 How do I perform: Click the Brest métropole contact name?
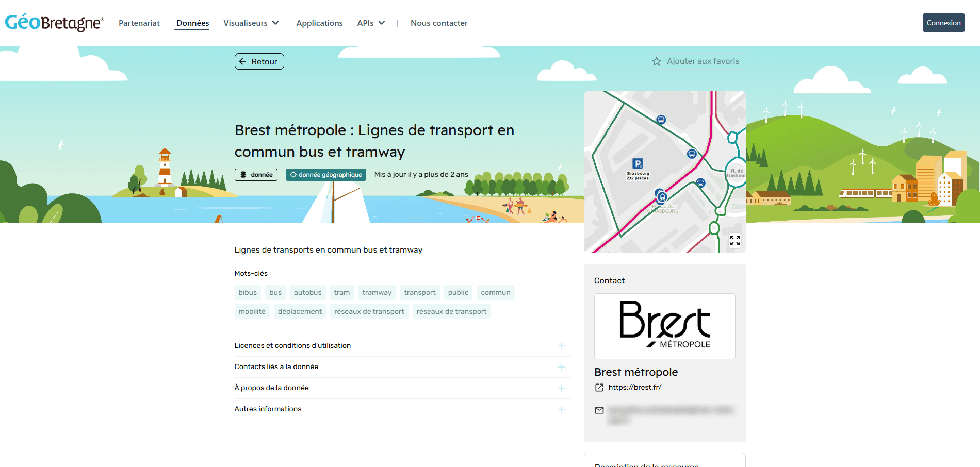tap(636, 372)
